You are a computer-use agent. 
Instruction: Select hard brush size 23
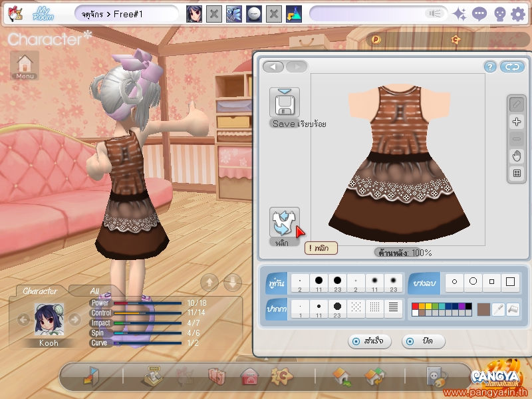tap(337, 283)
